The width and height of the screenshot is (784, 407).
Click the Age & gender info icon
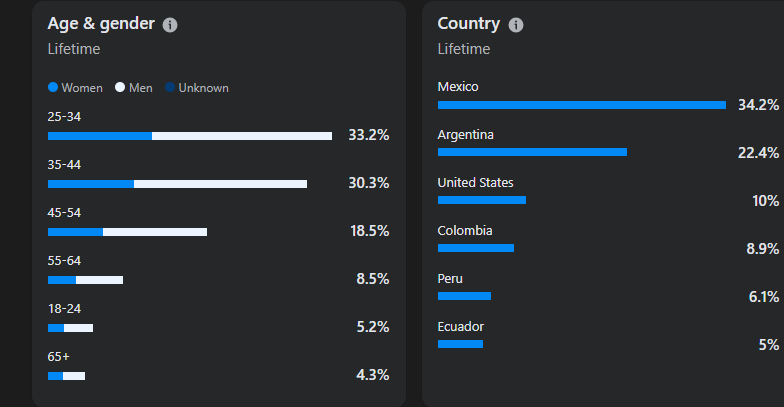tap(170, 25)
